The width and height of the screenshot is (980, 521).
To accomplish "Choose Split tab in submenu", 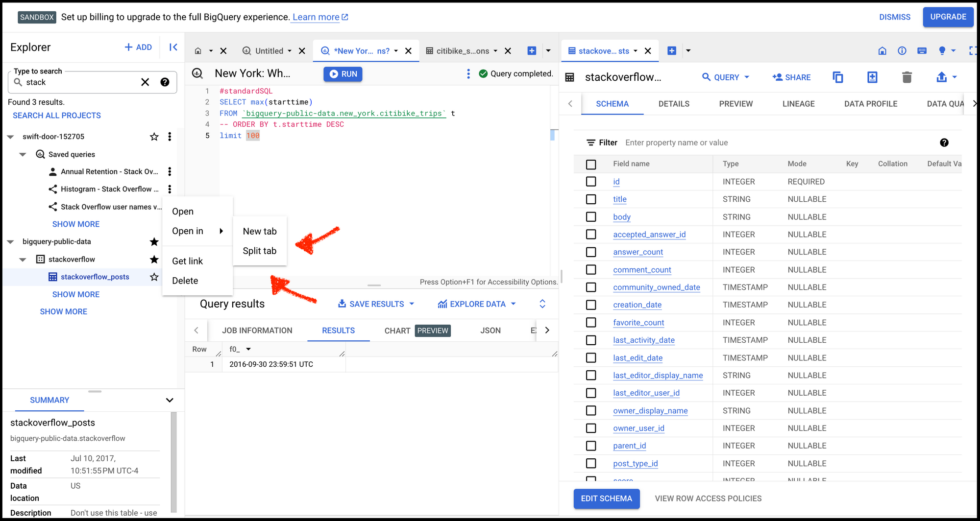I will click(260, 251).
